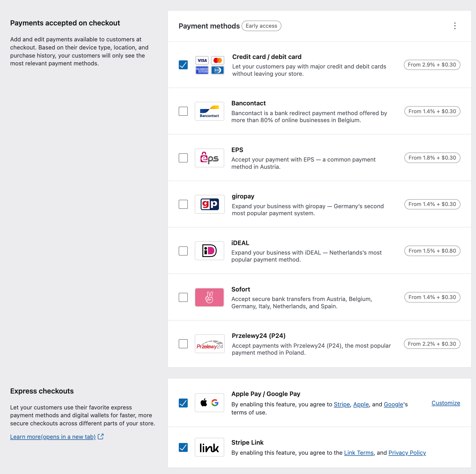
Task: Click the Bancontact logo icon
Action: pyautogui.click(x=209, y=111)
